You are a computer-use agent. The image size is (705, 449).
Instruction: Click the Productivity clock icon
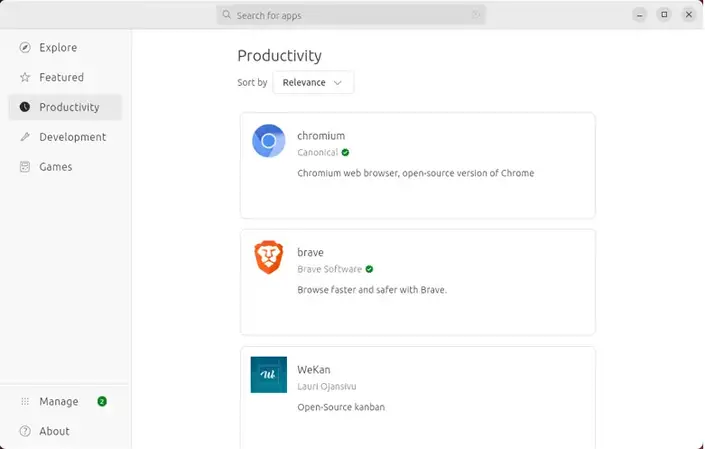click(25, 107)
